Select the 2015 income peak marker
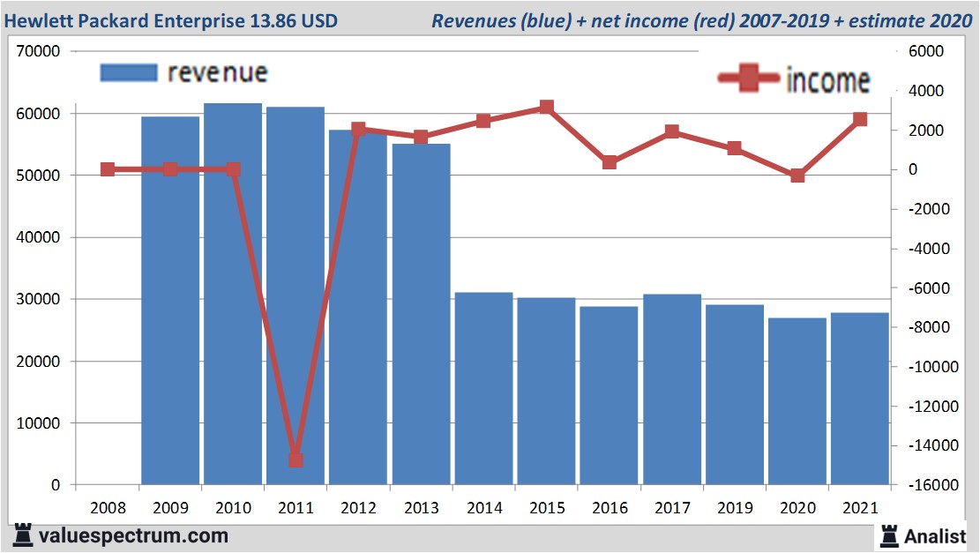 [546, 108]
